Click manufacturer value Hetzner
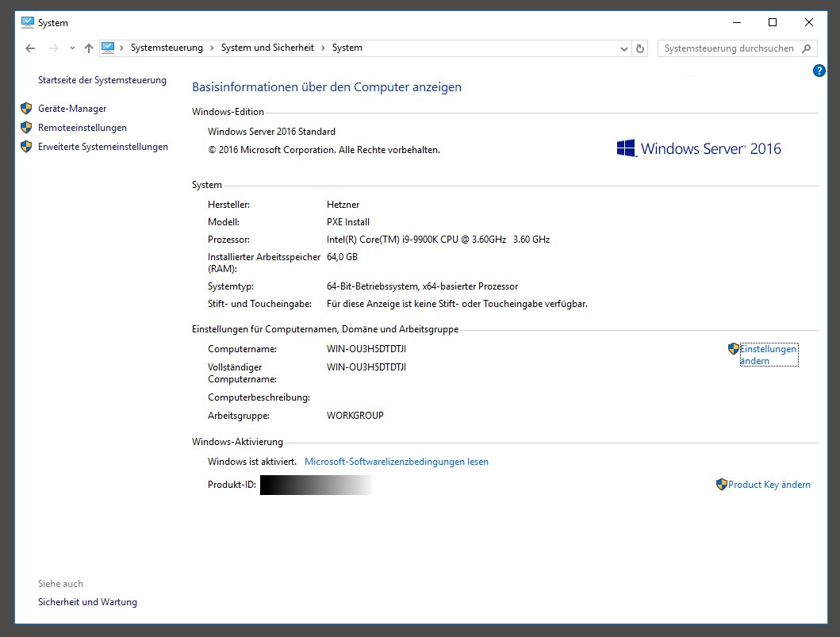 pyautogui.click(x=343, y=205)
